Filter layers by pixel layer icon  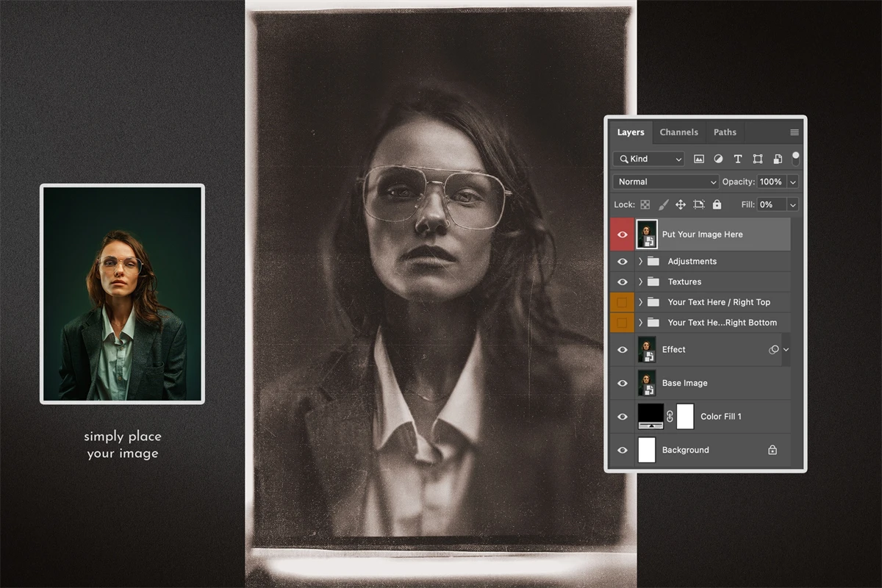pos(699,159)
